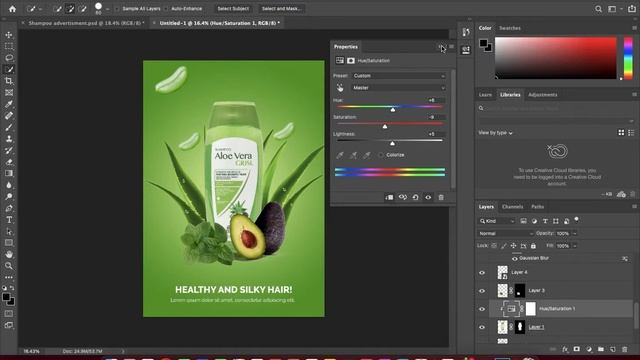
Task: Select the Healing Brush tool
Action: (9, 116)
